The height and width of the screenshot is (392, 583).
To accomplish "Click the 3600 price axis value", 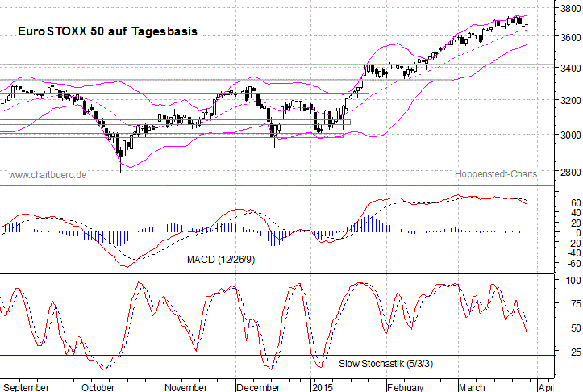I will click(x=571, y=38).
